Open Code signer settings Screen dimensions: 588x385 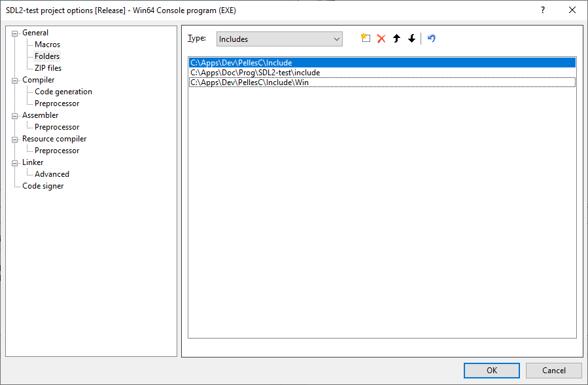43,186
